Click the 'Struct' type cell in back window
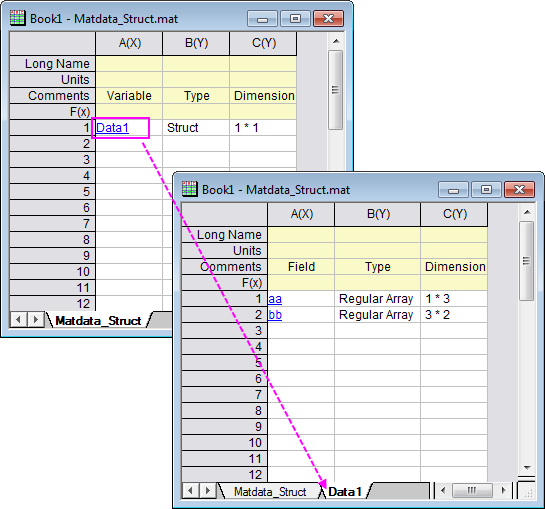 pyautogui.click(x=196, y=128)
